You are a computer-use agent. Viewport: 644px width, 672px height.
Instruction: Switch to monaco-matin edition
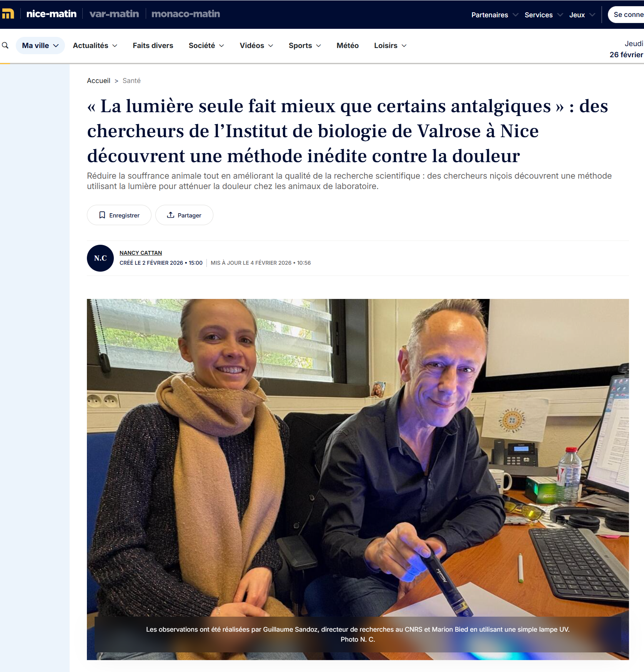tap(186, 14)
